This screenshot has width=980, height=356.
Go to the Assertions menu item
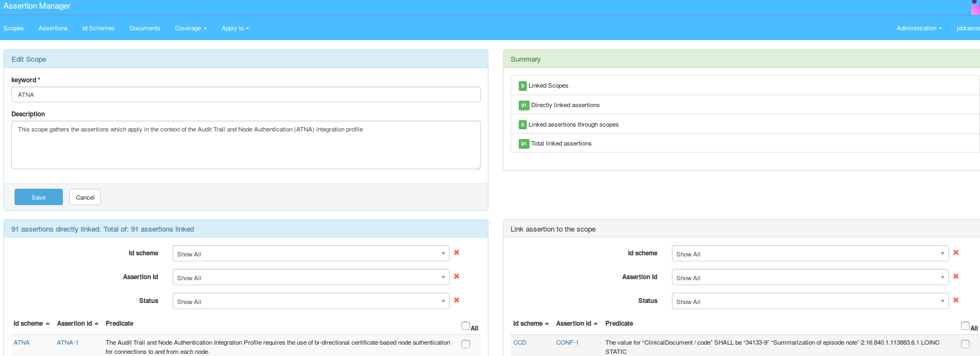coord(53,28)
